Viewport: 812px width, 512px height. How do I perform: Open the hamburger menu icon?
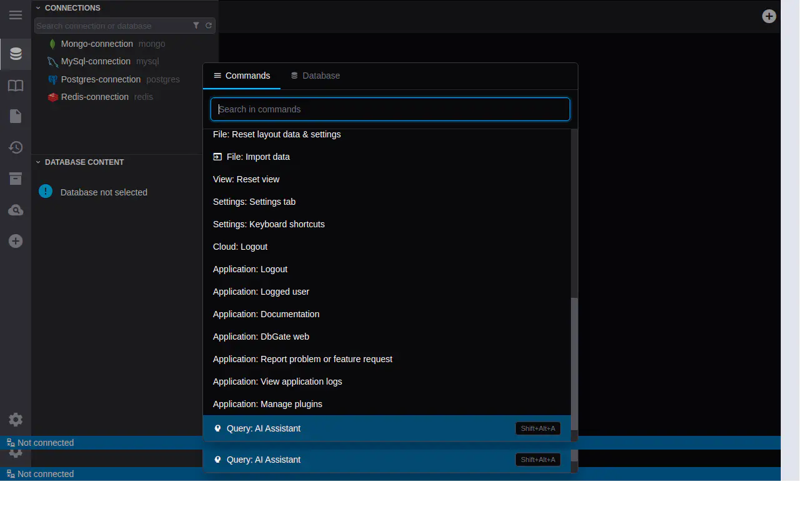click(x=16, y=15)
